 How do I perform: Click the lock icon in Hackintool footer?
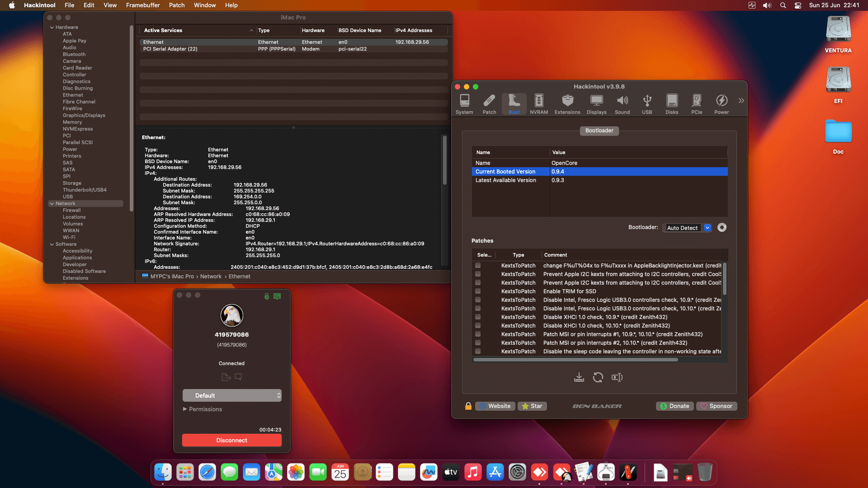pos(468,406)
